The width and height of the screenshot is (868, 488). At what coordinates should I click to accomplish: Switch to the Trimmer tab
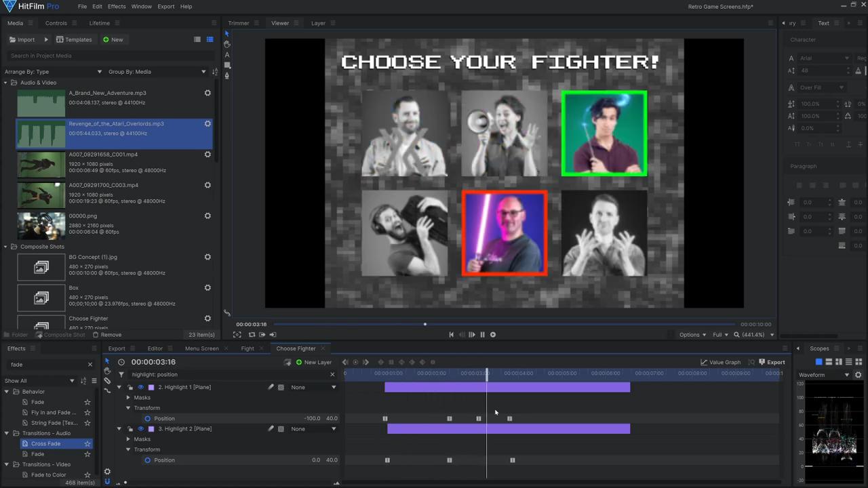239,23
